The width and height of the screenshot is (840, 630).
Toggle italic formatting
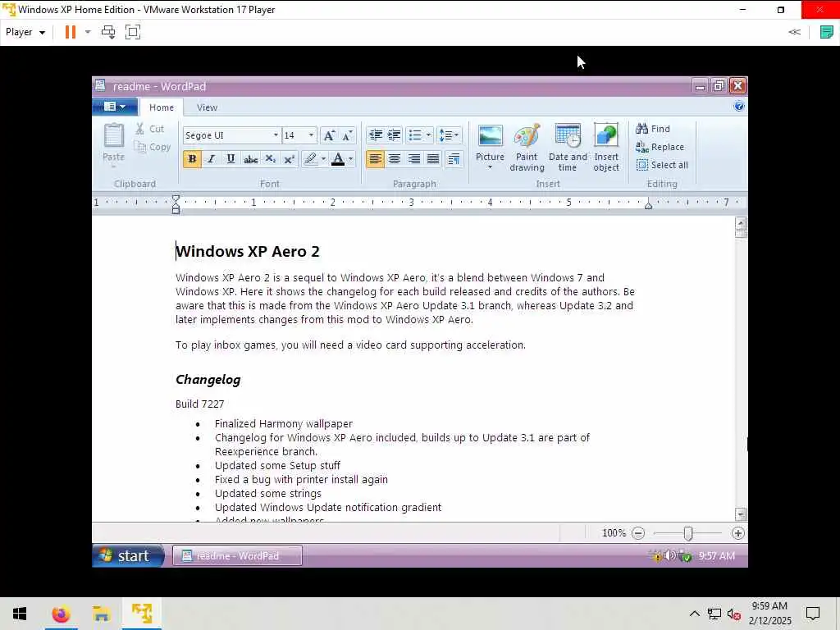point(212,159)
